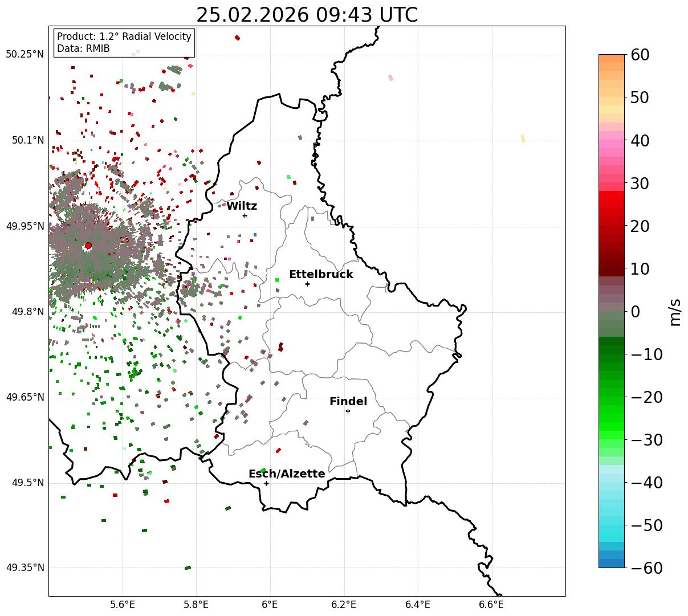Click the 6.6°E longitude label
This screenshot has width=688, height=616.
pos(491,604)
